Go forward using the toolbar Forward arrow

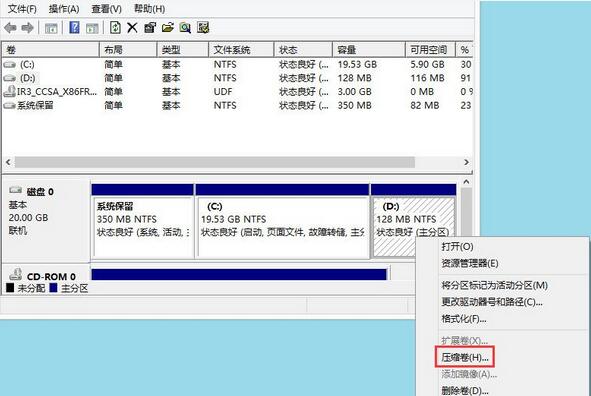(28, 28)
